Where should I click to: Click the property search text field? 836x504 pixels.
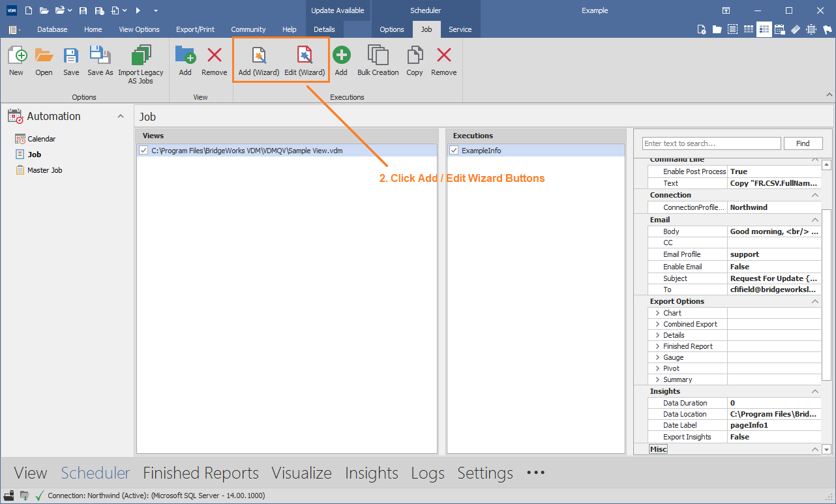tap(711, 143)
